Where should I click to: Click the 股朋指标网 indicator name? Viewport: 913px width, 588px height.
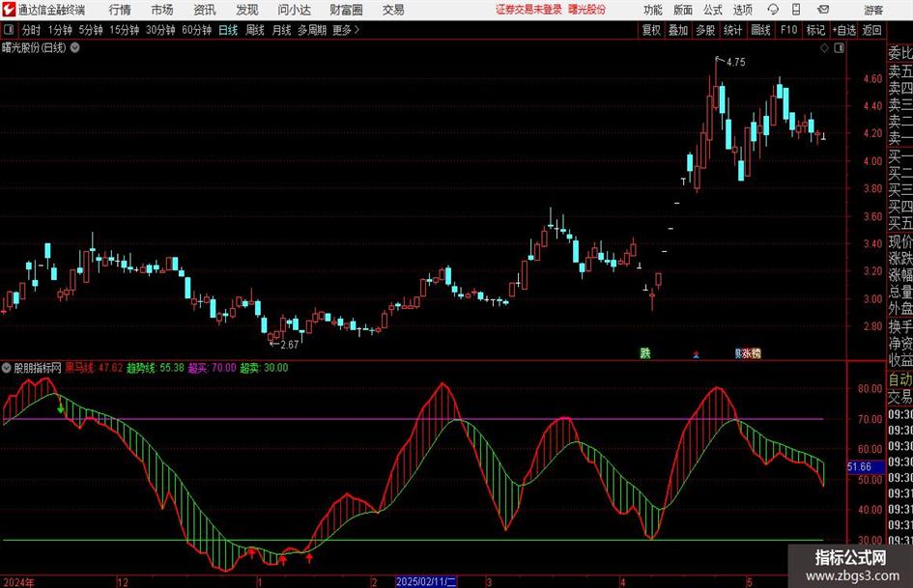point(38,367)
